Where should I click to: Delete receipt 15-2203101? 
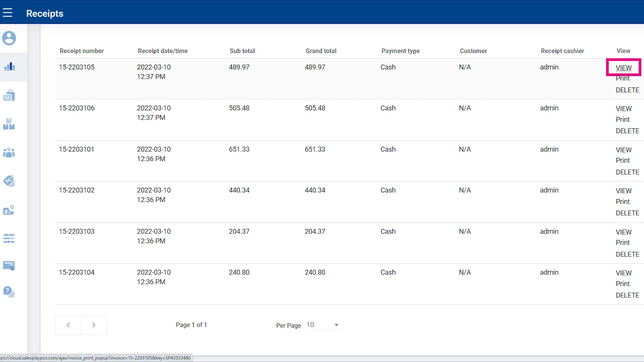pos(627,172)
